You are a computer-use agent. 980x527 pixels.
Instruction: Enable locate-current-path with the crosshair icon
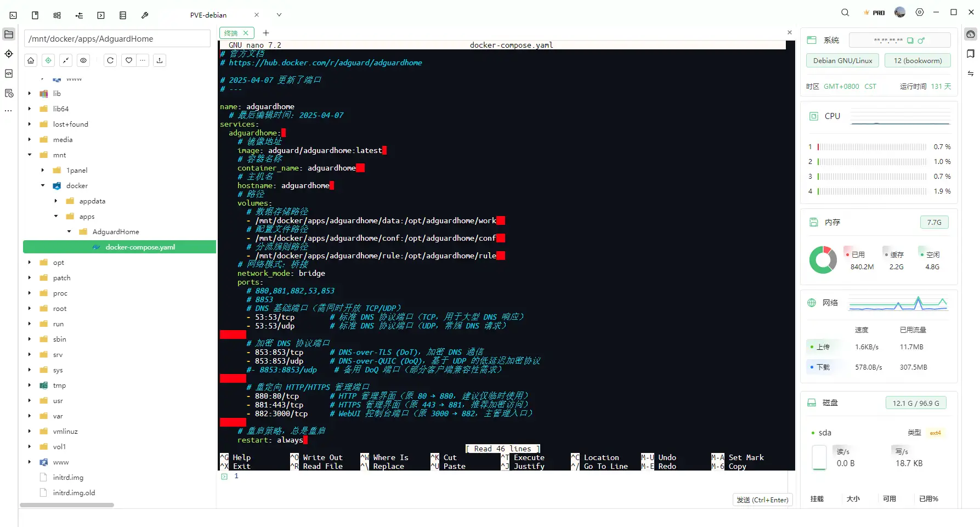(48, 60)
